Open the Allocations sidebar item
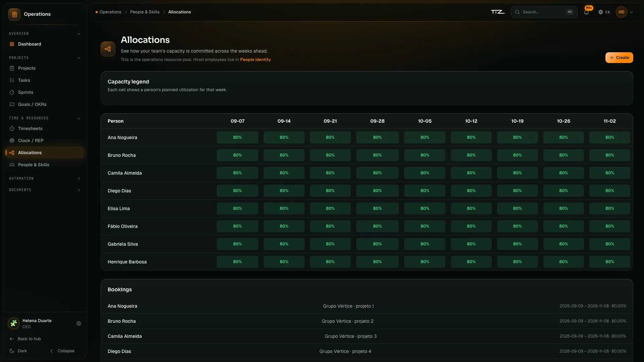This screenshot has height=362, width=644. (x=45, y=153)
